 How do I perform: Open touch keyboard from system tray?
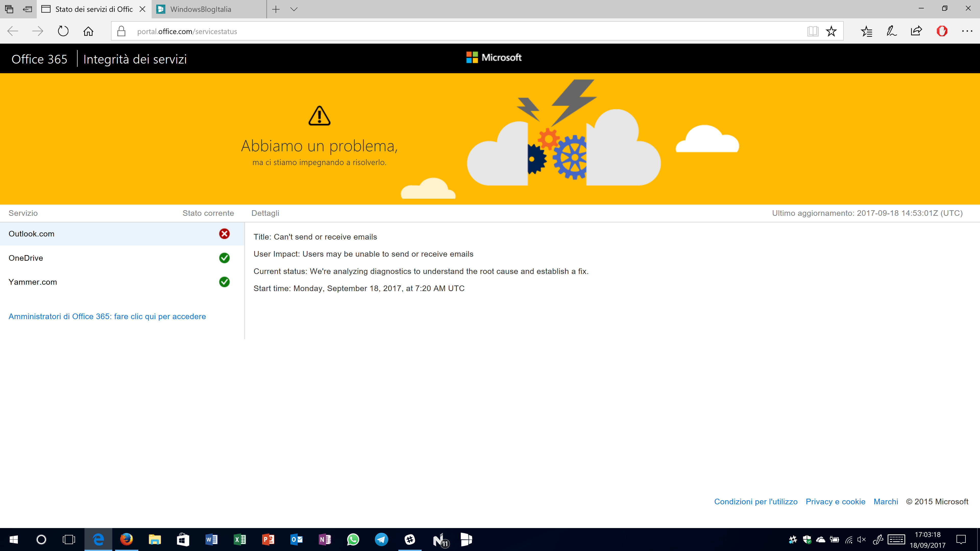pyautogui.click(x=896, y=540)
